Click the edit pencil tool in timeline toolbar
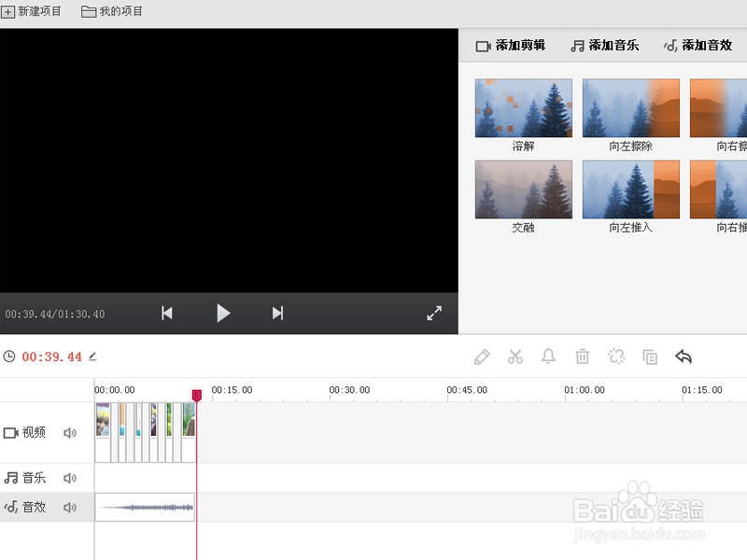The image size is (747, 560). [x=482, y=357]
